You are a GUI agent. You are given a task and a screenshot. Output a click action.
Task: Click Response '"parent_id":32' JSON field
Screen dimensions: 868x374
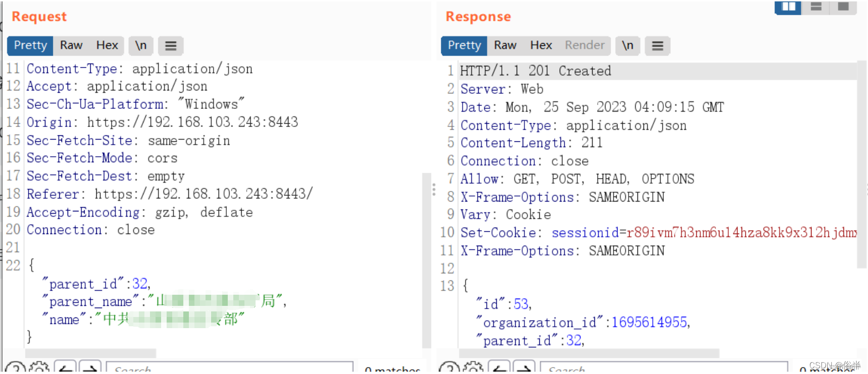point(530,341)
